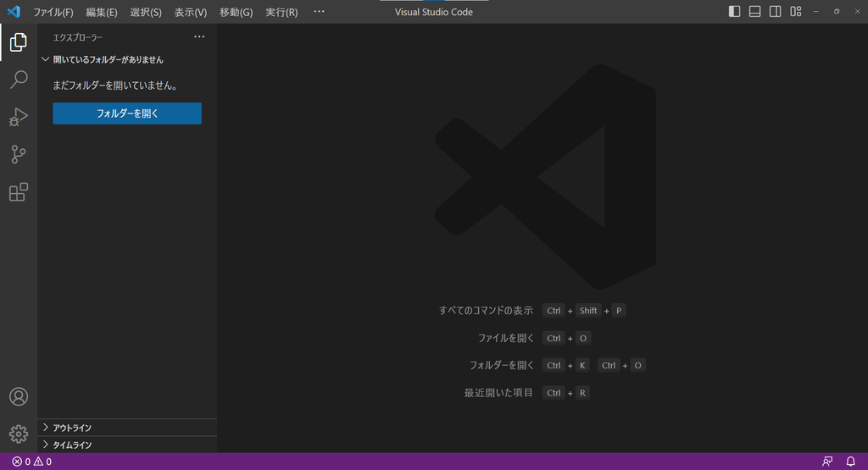Open the 移動(G) menu

tap(236, 12)
